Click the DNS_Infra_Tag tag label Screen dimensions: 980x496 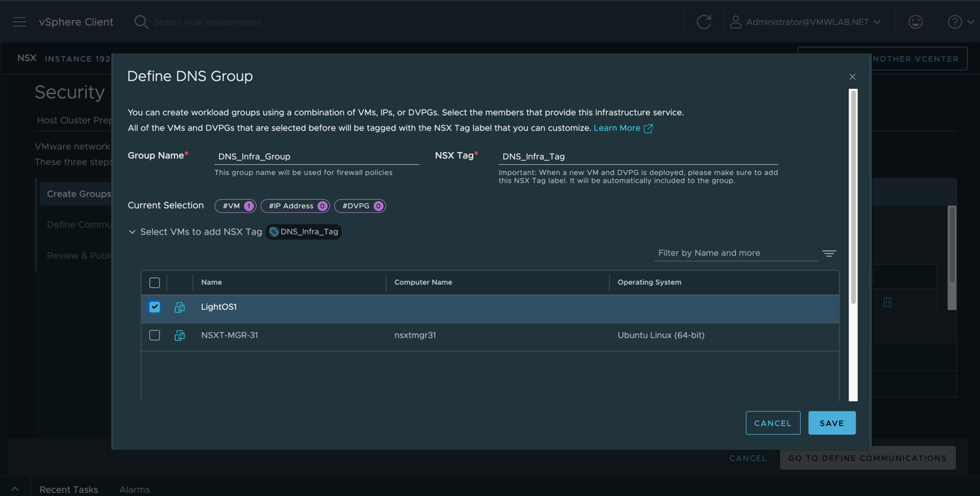click(x=304, y=232)
